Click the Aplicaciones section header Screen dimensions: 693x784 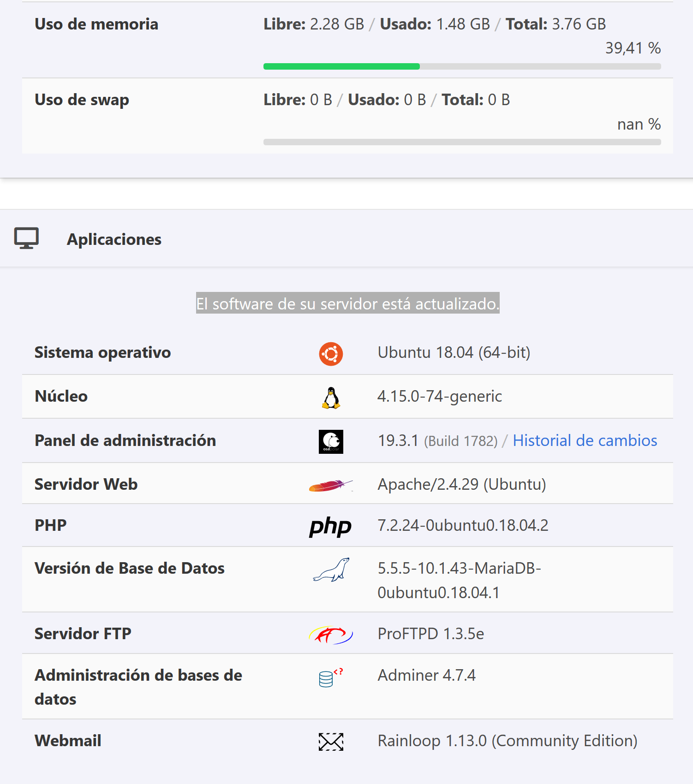point(114,239)
